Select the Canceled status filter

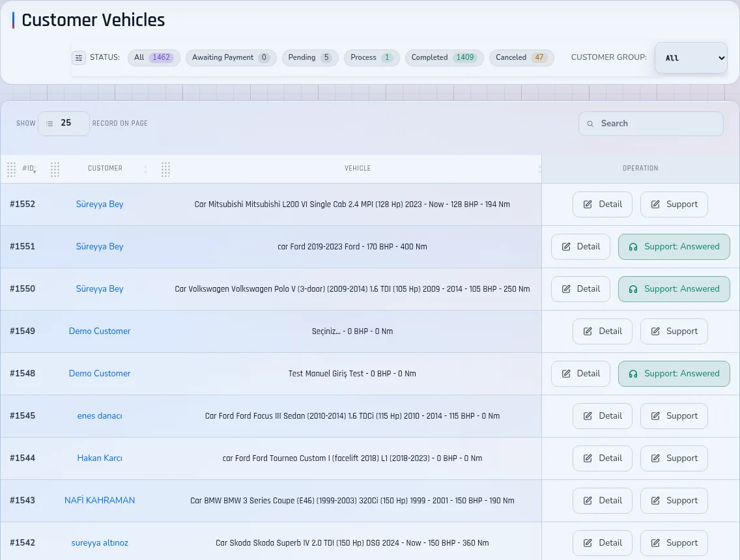521,57
